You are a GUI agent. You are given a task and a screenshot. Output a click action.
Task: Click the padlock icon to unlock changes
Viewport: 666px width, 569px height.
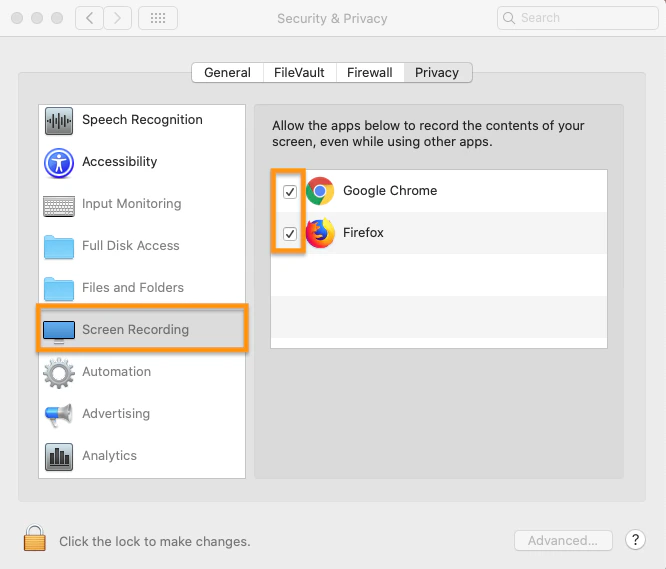point(34,538)
